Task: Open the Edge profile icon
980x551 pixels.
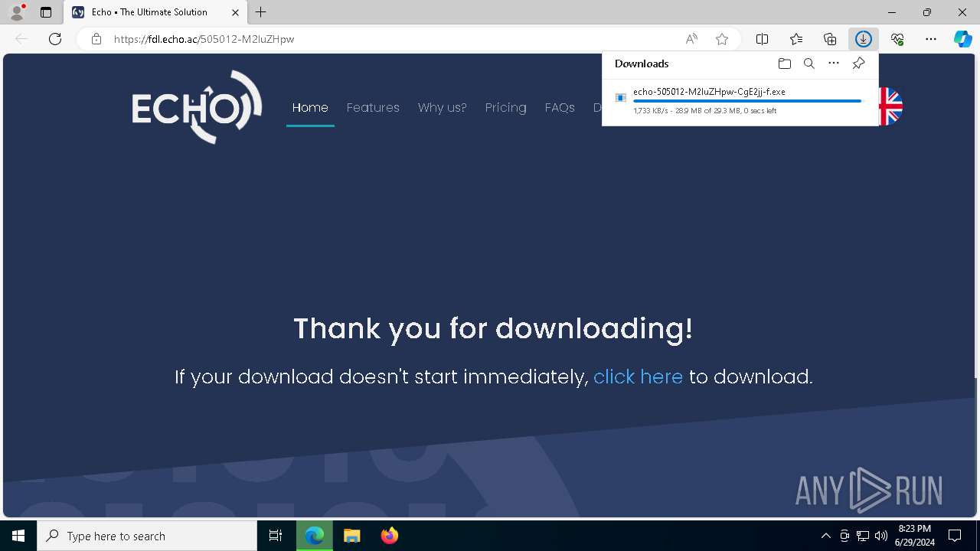Action: 17,12
